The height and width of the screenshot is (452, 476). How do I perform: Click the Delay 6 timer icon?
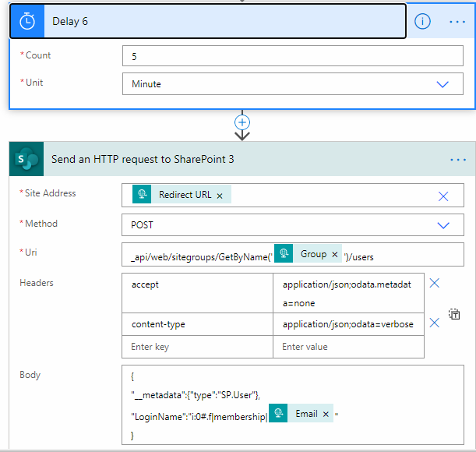(27, 21)
